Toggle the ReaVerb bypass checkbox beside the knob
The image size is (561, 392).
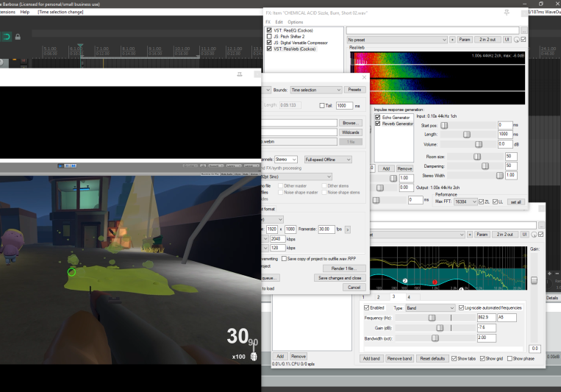pyautogui.click(x=524, y=40)
